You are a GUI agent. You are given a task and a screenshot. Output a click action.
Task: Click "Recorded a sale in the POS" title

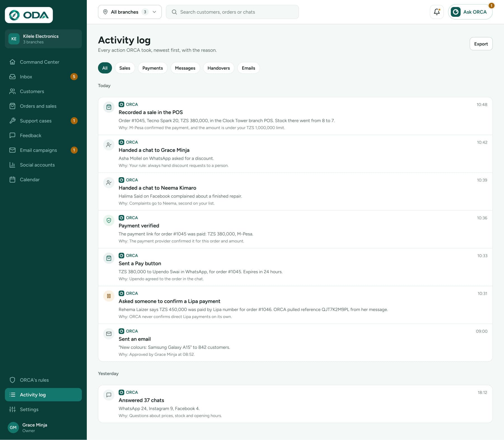tap(151, 112)
